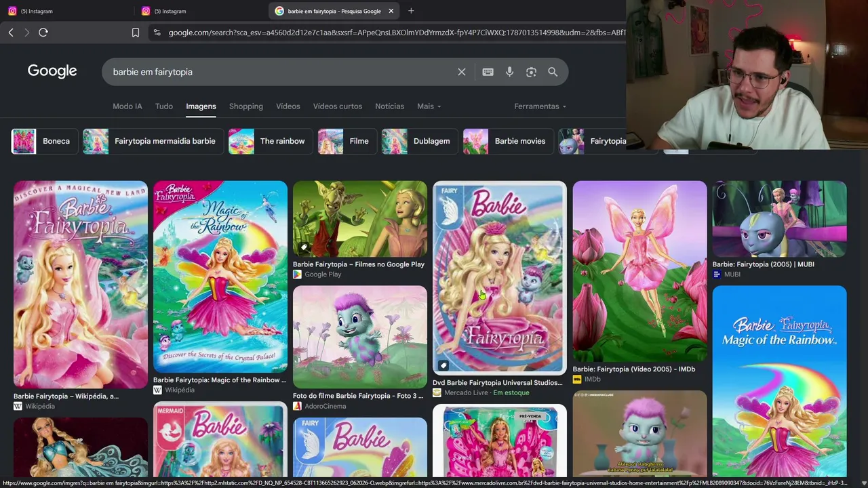Select the 'Fairytopia mermaidia barbie' chip

pyautogui.click(x=153, y=141)
